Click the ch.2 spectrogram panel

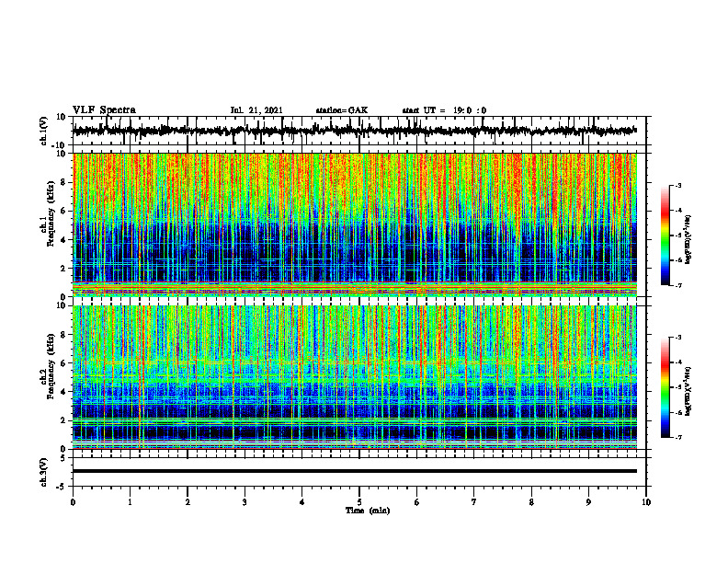click(355, 377)
